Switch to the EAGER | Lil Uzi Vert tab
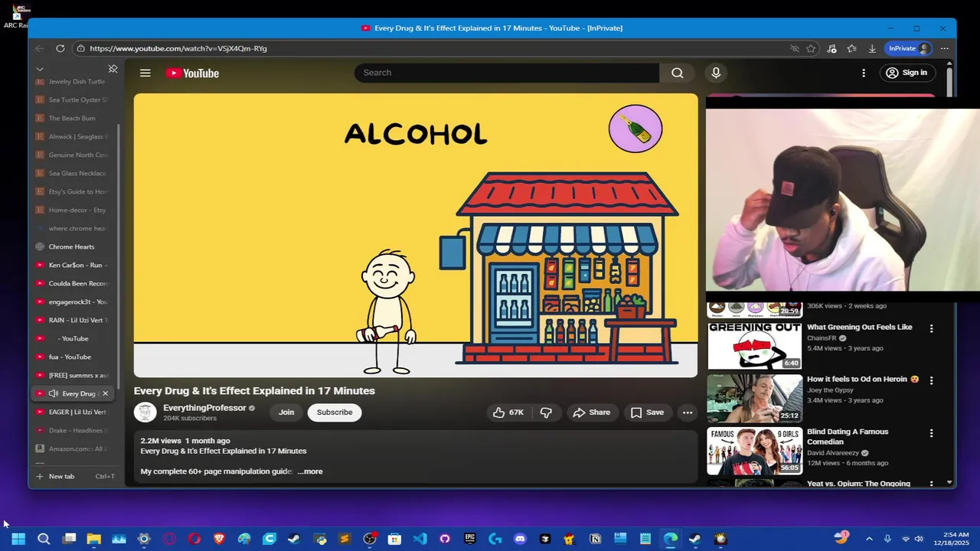 pyautogui.click(x=74, y=412)
